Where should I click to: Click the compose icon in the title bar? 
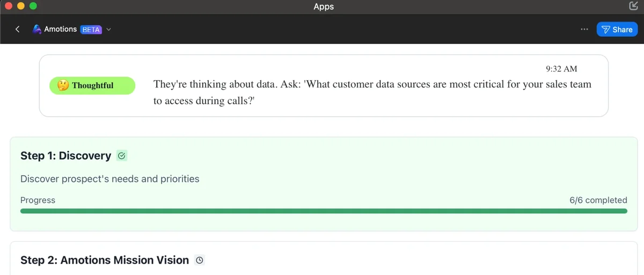pos(633,6)
